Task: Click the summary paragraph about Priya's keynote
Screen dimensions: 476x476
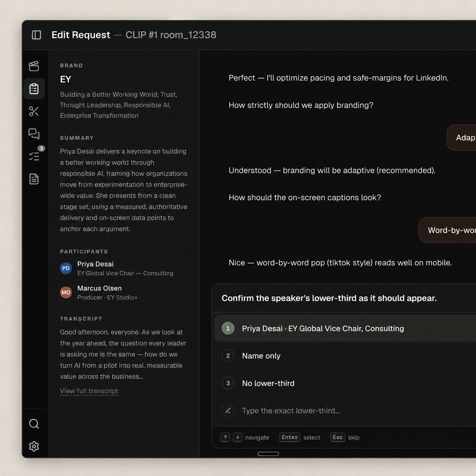Action: click(124, 190)
